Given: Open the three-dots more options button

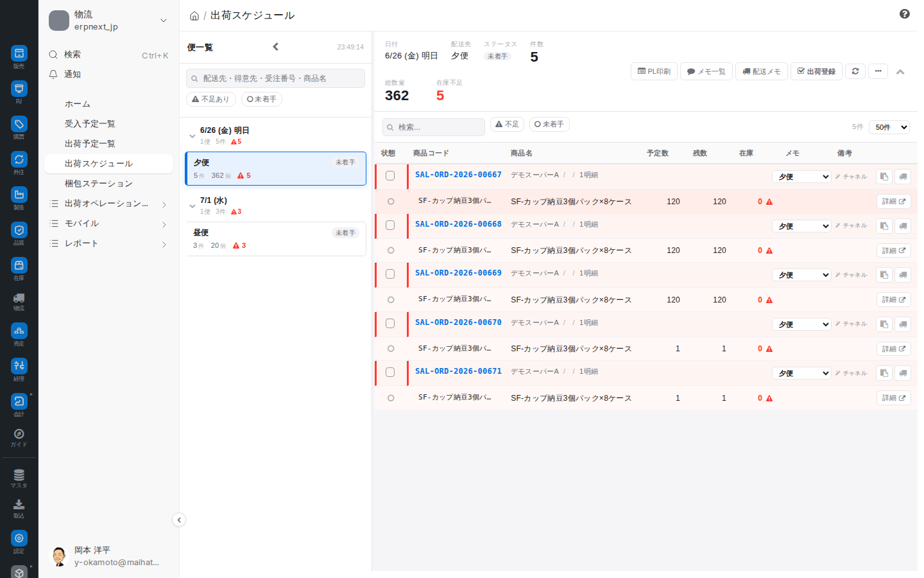Looking at the screenshot, I should pos(878,71).
